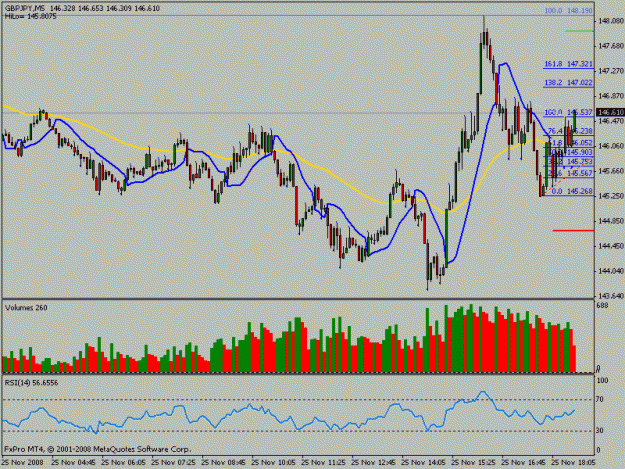Viewport: 625px width, 469px height.
Task: Select Fibonacci level 76.4 146.238
Action: coord(570,131)
